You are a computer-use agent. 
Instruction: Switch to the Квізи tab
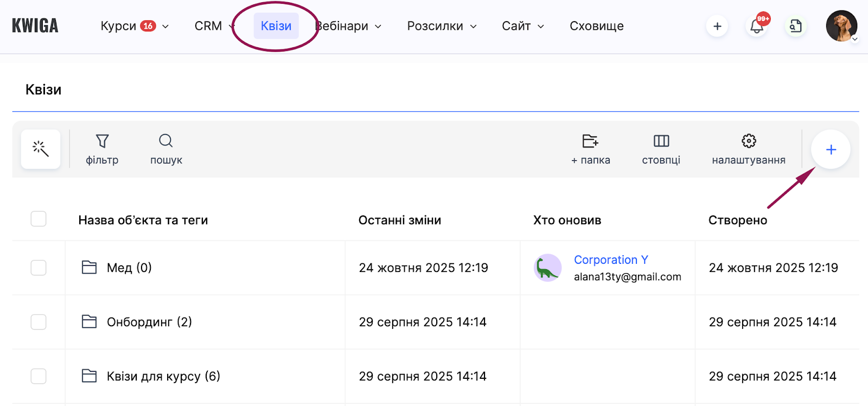pyautogui.click(x=276, y=26)
